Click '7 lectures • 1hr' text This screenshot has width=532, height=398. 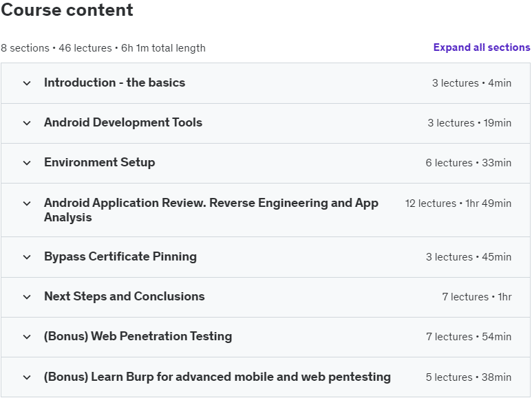(477, 297)
